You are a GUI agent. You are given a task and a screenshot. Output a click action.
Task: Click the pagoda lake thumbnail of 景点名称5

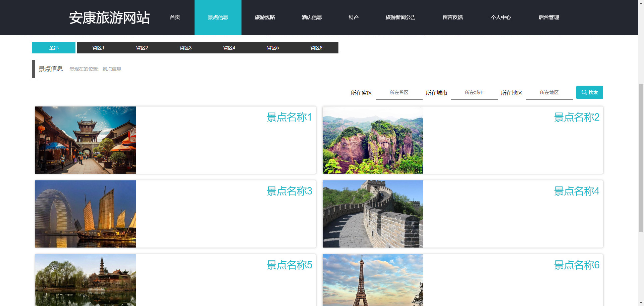click(x=86, y=280)
